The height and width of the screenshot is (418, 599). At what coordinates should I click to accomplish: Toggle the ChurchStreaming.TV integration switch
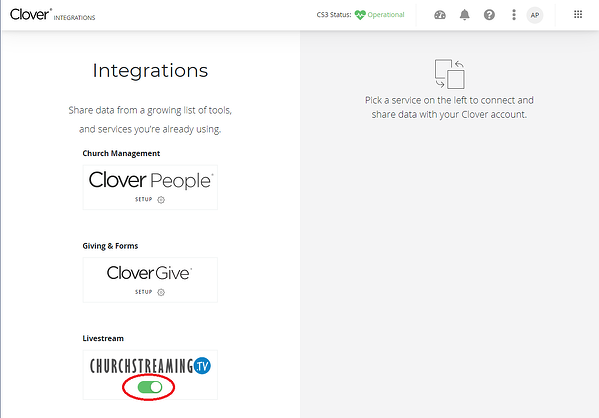tap(150, 387)
